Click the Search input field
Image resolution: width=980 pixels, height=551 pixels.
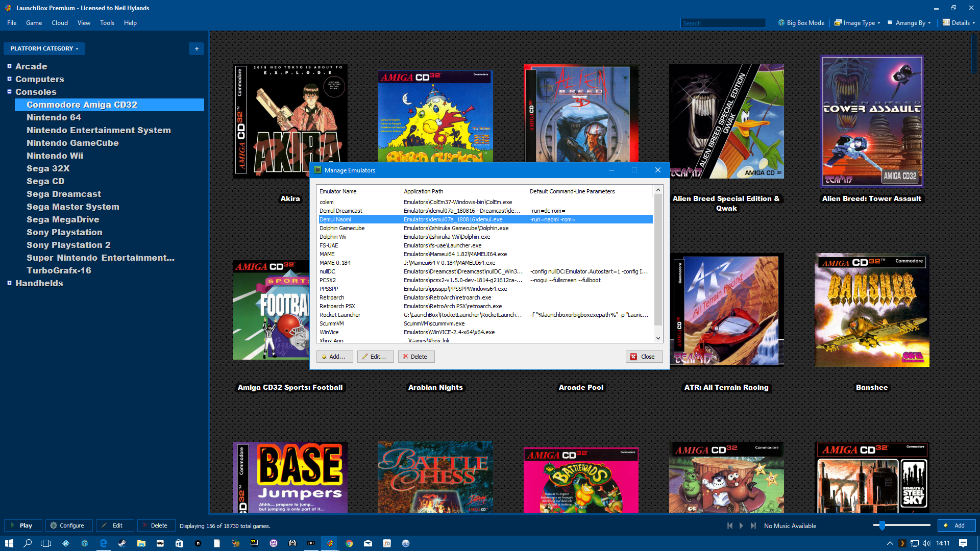723,23
